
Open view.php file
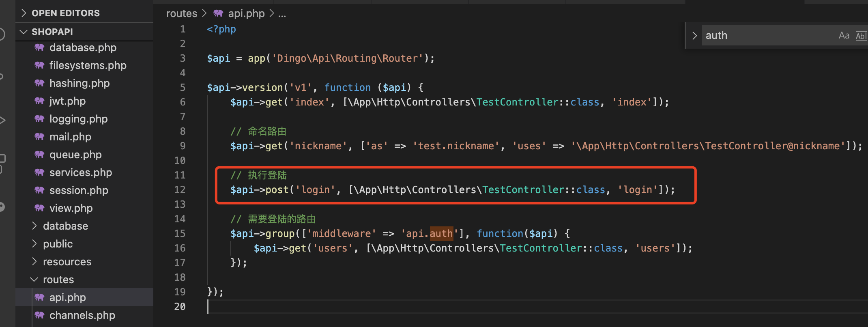tap(71, 208)
